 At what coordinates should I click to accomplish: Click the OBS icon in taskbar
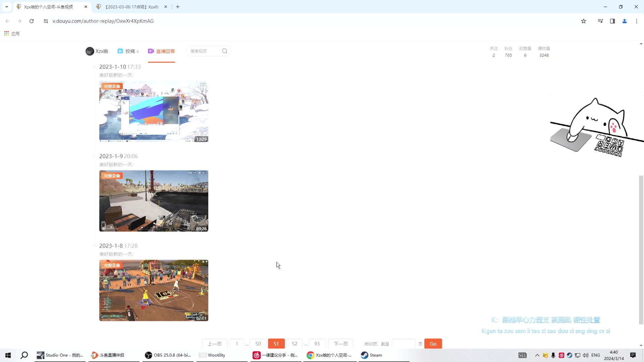(x=148, y=355)
